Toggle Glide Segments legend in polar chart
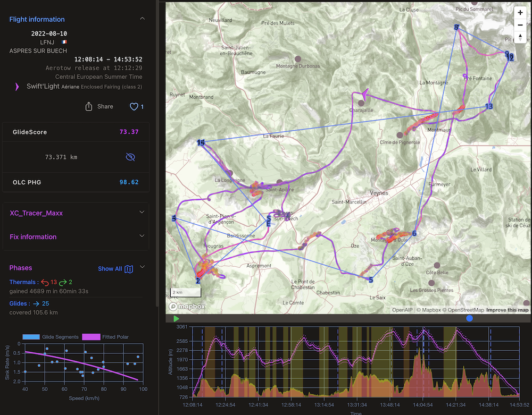Screen dimensions: 532x415 [51, 337]
